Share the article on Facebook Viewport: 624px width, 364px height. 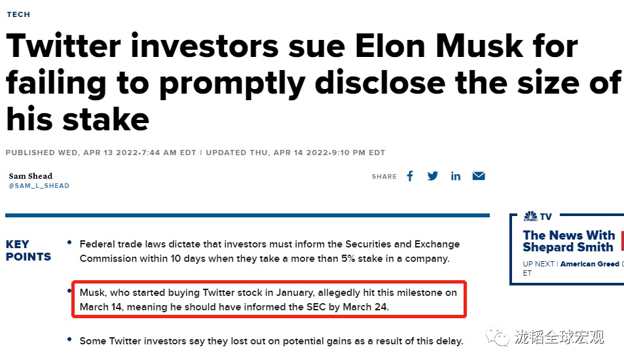click(x=410, y=176)
